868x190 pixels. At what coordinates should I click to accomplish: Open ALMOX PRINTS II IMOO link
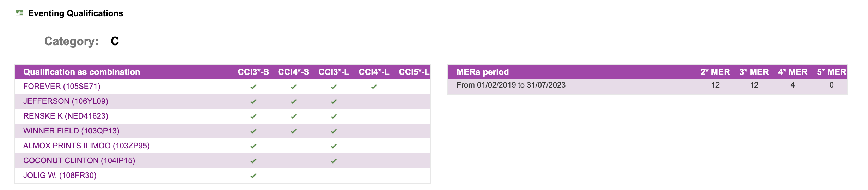pyautogui.click(x=86, y=146)
